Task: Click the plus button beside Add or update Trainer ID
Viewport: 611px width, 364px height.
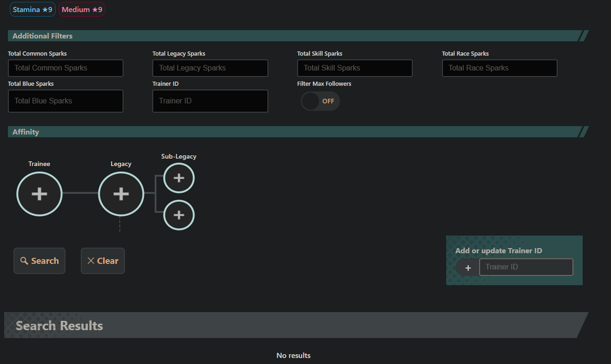Action: click(x=468, y=268)
